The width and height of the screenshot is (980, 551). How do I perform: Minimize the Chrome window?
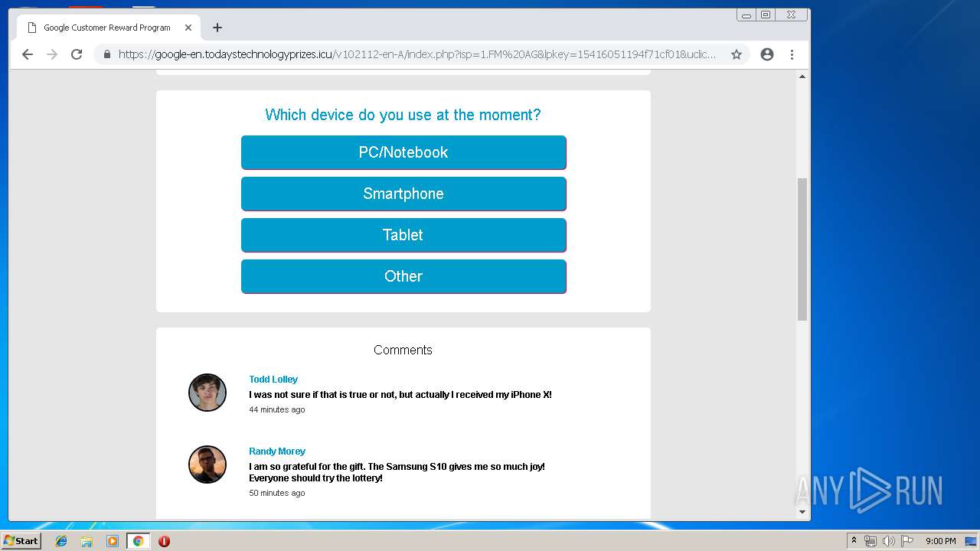[x=746, y=15]
